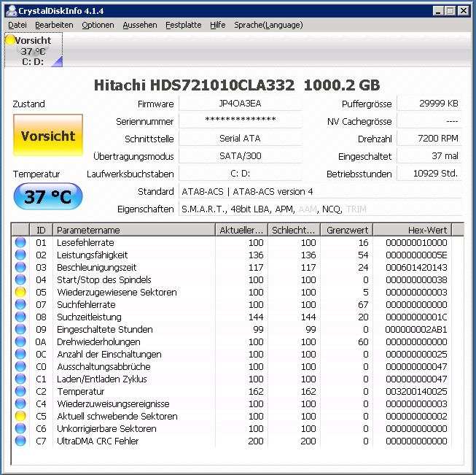Open the Optionen menu
This screenshot has height=475, width=476.
point(98,25)
